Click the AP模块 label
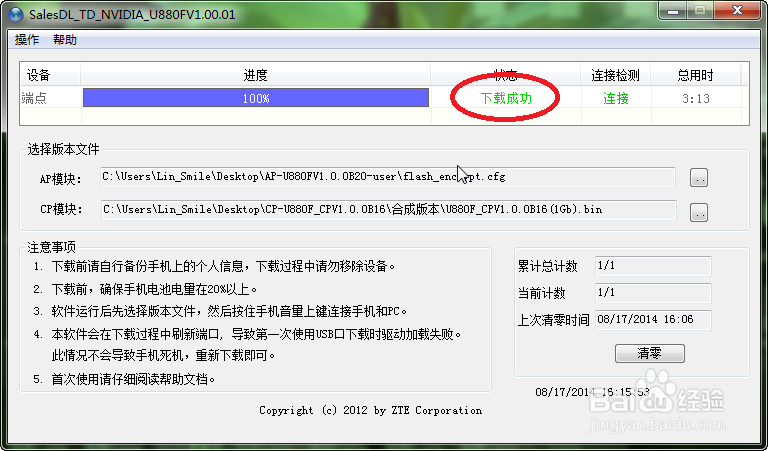 point(61,179)
